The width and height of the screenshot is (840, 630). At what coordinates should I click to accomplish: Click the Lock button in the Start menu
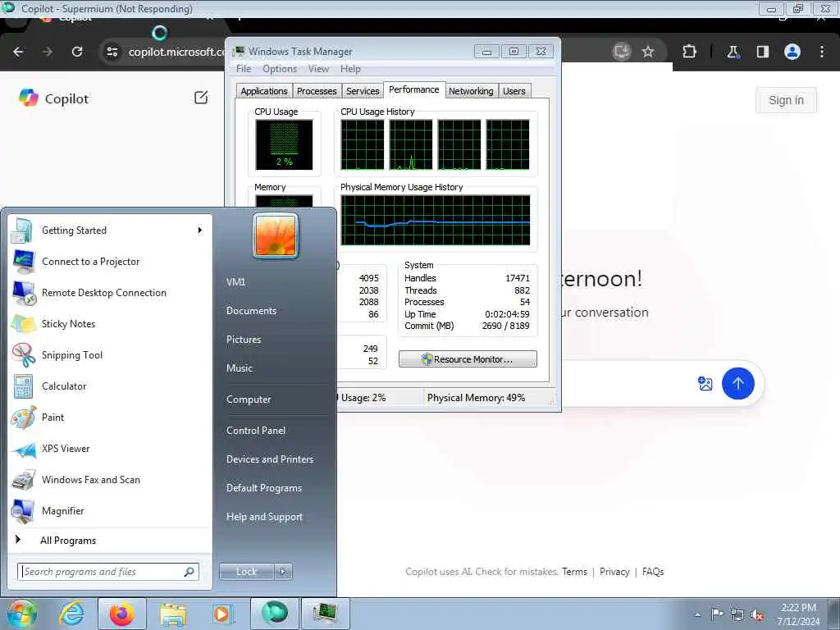[246, 572]
